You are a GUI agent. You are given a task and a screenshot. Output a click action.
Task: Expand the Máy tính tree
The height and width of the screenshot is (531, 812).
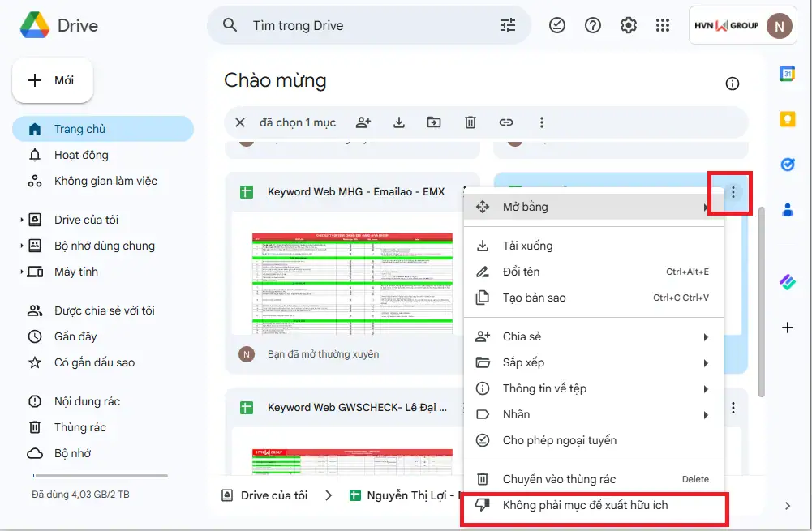point(22,272)
